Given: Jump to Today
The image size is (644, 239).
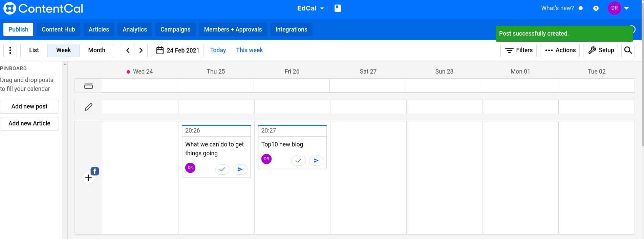Looking at the screenshot, I should tap(218, 50).
